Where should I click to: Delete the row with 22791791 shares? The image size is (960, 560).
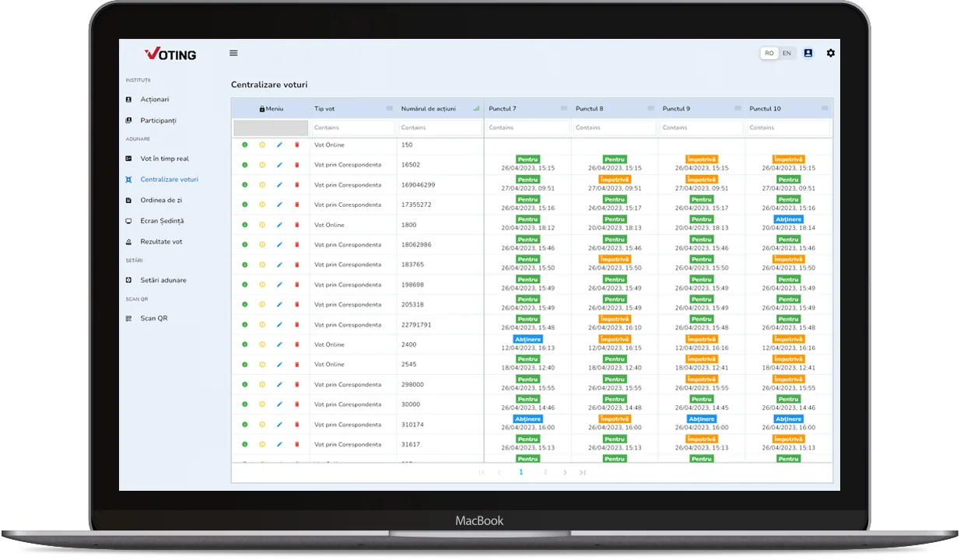[296, 324]
